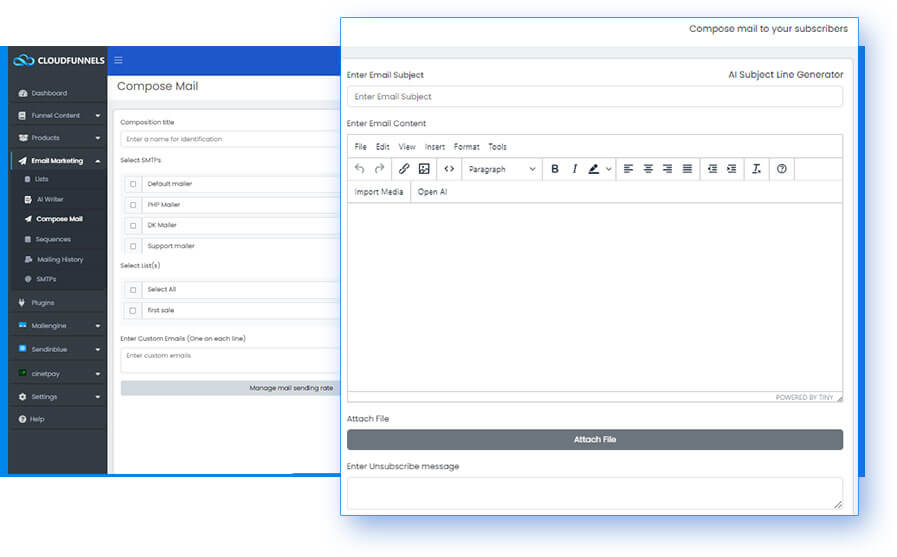Focus the Enter Email Subject field
897x557 pixels.
pyautogui.click(x=594, y=97)
